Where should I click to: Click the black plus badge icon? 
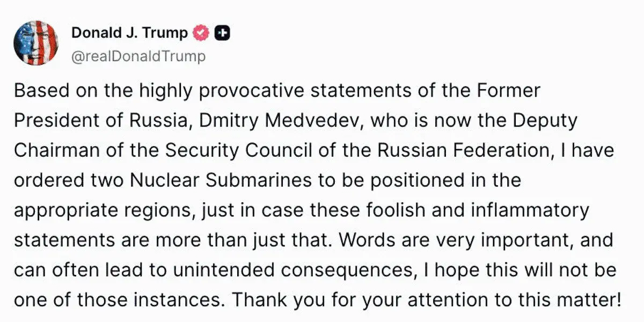(222, 33)
